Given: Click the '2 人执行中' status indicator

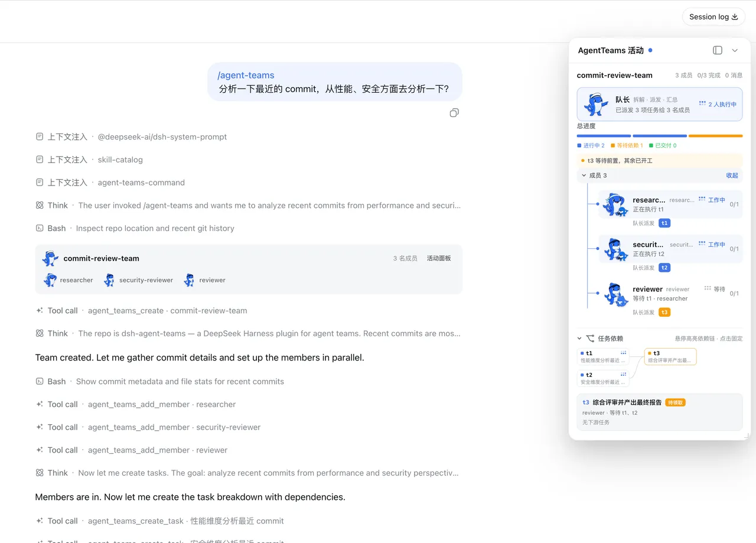Looking at the screenshot, I should click(718, 104).
